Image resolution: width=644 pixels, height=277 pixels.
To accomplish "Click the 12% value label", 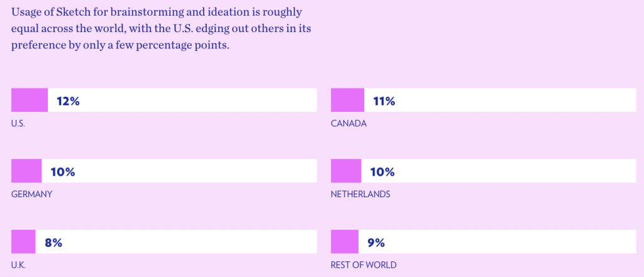I will click(x=68, y=101).
